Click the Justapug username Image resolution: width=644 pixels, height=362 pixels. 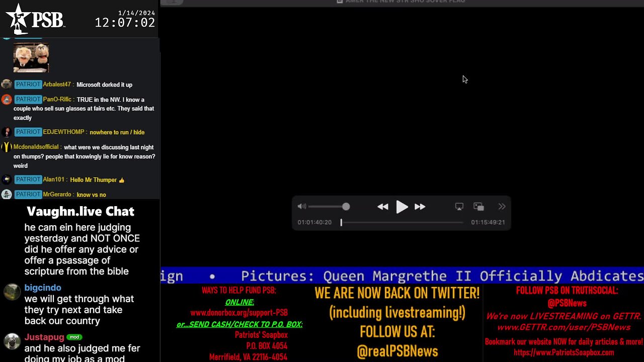click(x=44, y=337)
